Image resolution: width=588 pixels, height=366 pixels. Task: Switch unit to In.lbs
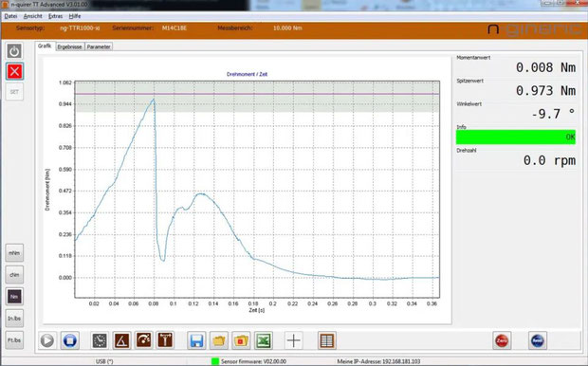click(14, 319)
